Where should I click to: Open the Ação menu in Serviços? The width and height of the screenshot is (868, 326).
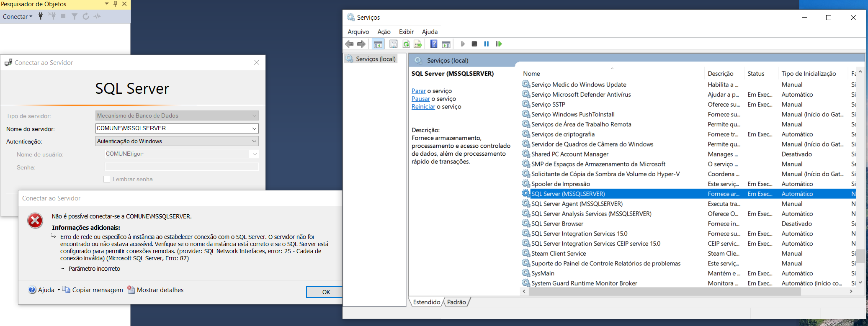(384, 32)
